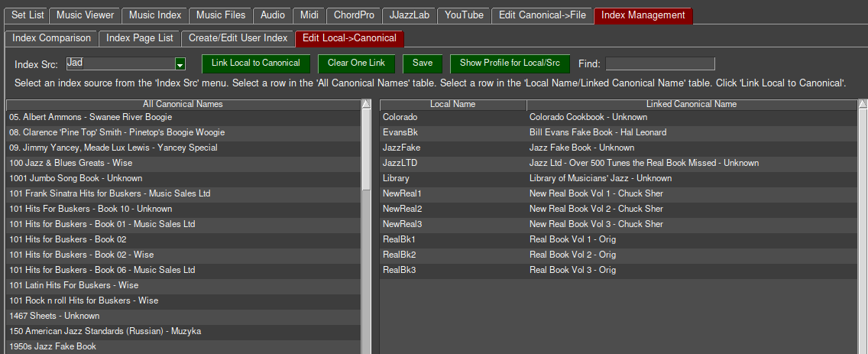The image size is (868, 354).
Task: Open the ChordPro tab
Action: [x=353, y=15]
